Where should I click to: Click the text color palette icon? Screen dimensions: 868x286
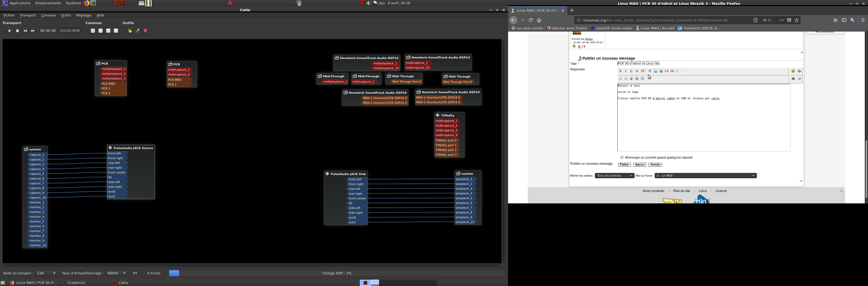coord(642,71)
